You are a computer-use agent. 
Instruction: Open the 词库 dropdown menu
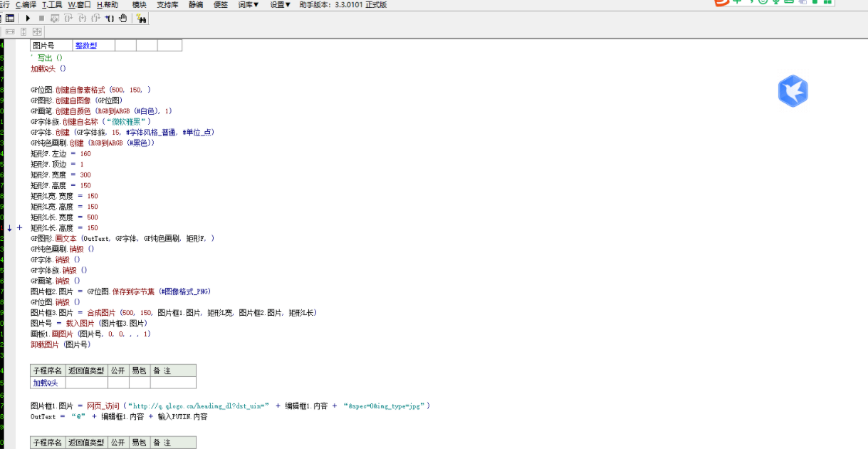point(248,5)
